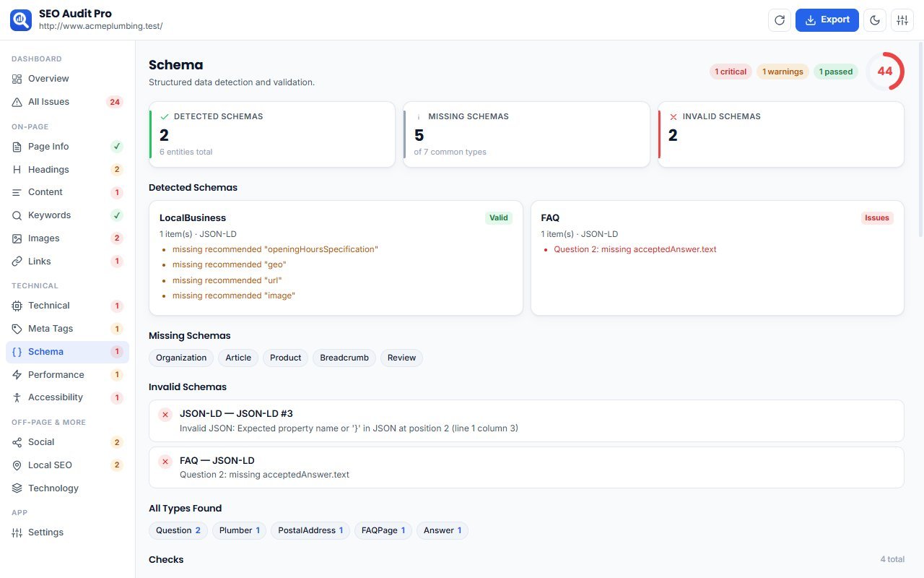Screen dimensions: 924x578
Task: Click the score ring showing 44
Action: pyautogui.click(x=884, y=72)
